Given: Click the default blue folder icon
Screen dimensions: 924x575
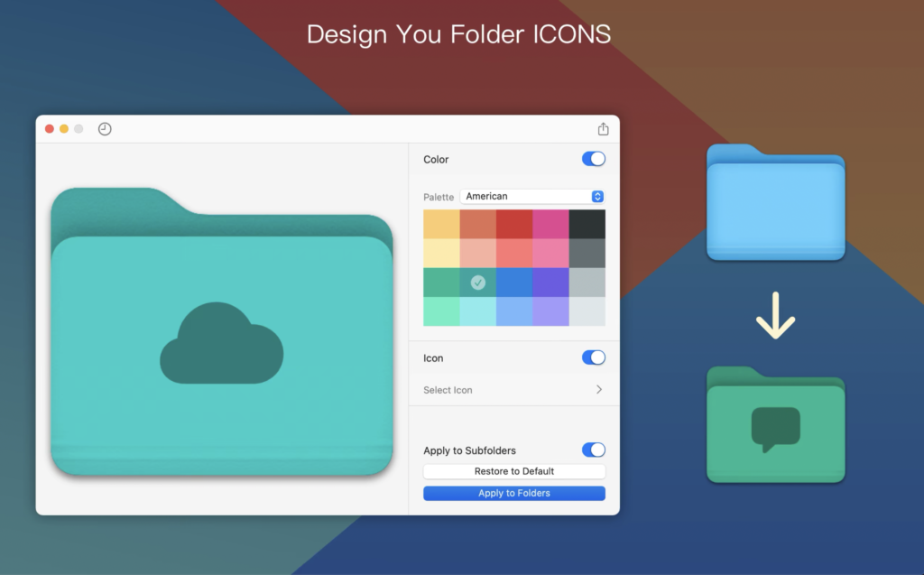Looking at the screenshot, I should pos(775,203).
